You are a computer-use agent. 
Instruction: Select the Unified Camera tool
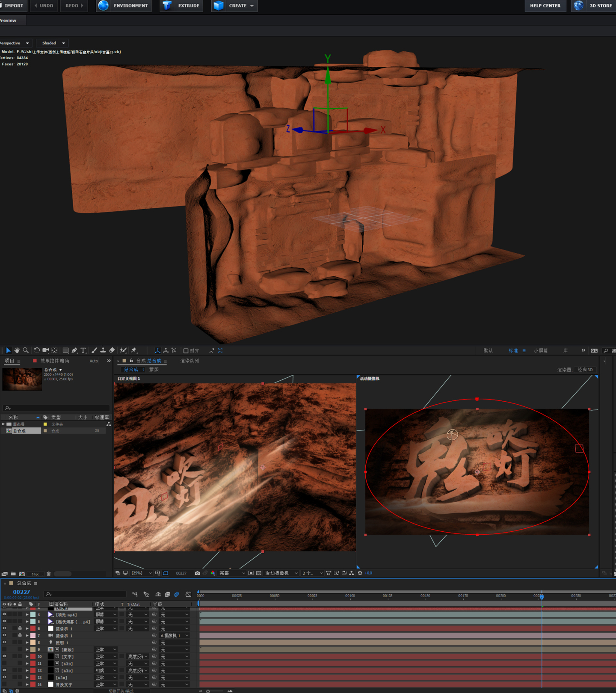point(46,350)
